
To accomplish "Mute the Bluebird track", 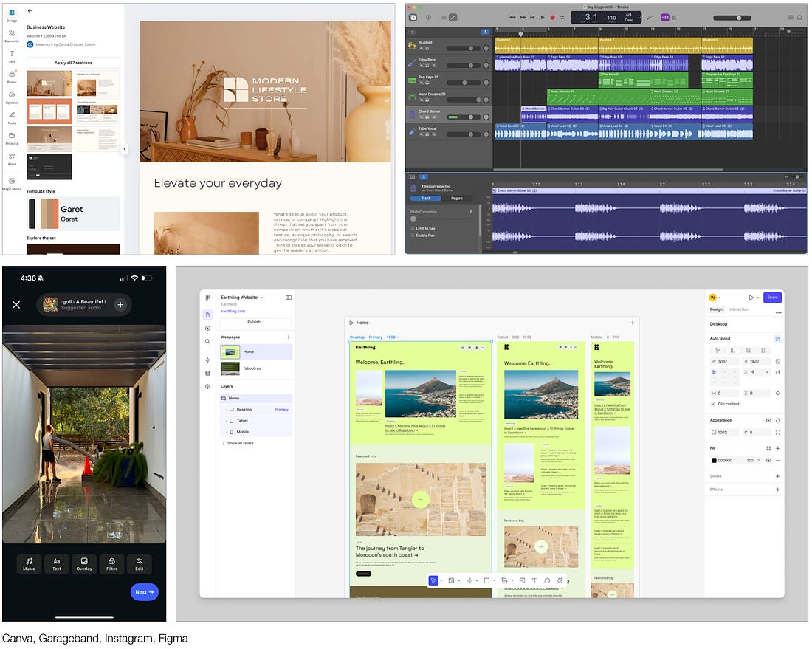I will tap(421, 48).
